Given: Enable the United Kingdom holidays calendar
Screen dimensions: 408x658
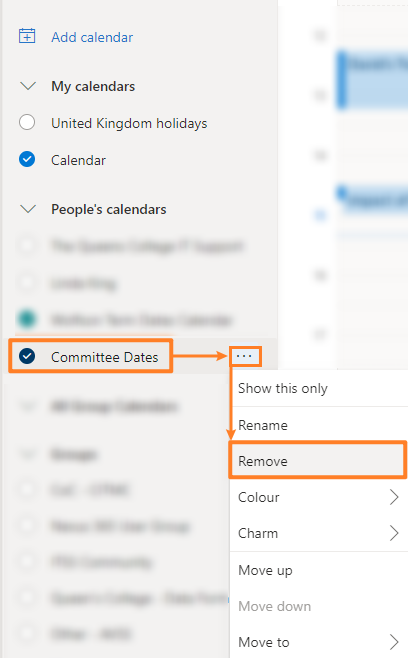Looking at the screenshot, I should point(27,123).
